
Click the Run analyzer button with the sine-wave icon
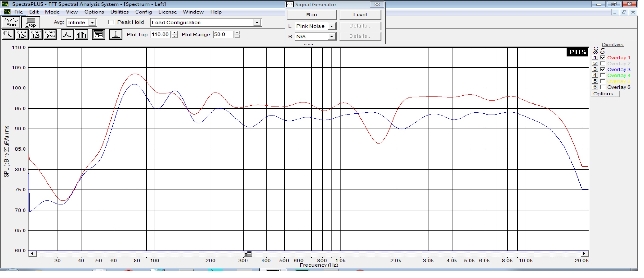coord(11,22)
